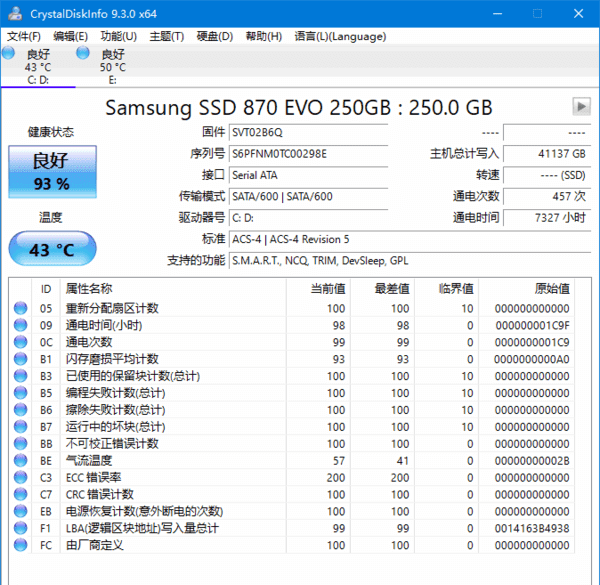Select the ECC 错误率 attribute name
The image size is (600, 585).
pyautogui.click(x=94, y=477)
